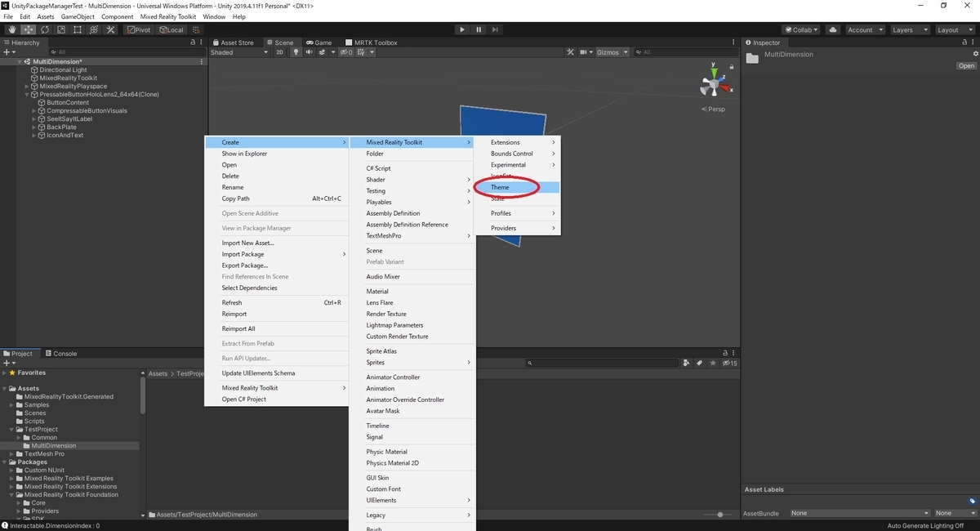
Task: Open the Gizmos dropdown
Action: tap(612, 52)
